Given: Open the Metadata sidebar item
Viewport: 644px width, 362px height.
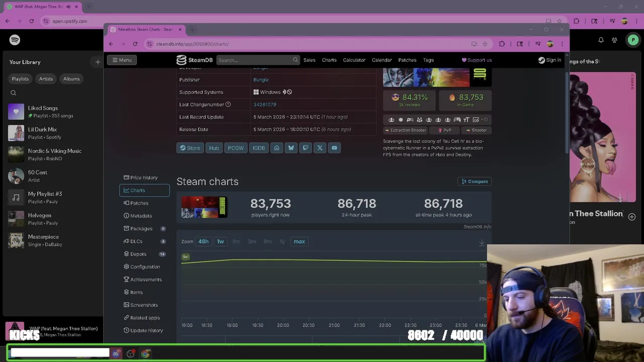Looking at the screenshot, I should 144,216.
